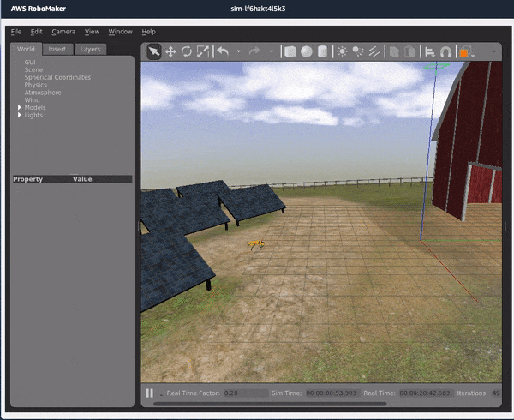Select Wind in the world tree

point(32,100)
